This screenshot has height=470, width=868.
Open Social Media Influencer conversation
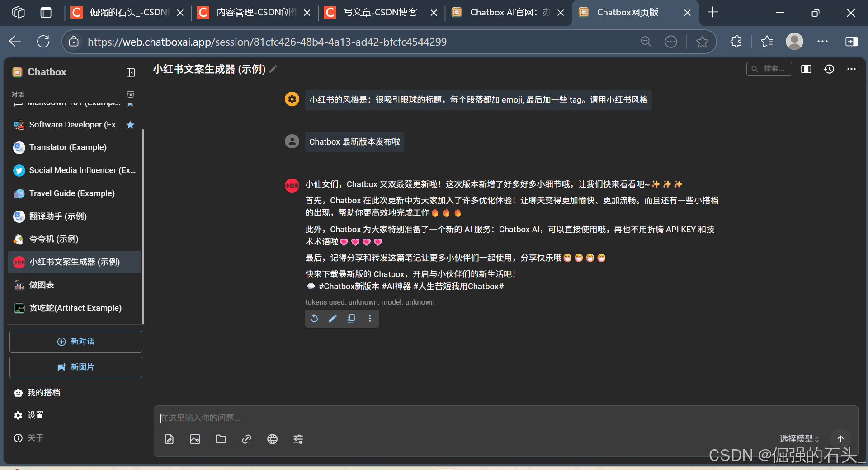coord(75,170)
